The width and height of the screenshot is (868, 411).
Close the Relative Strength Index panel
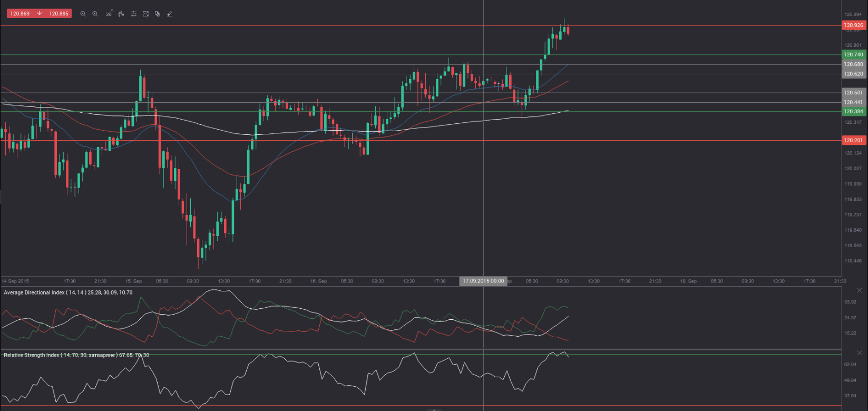860,353
